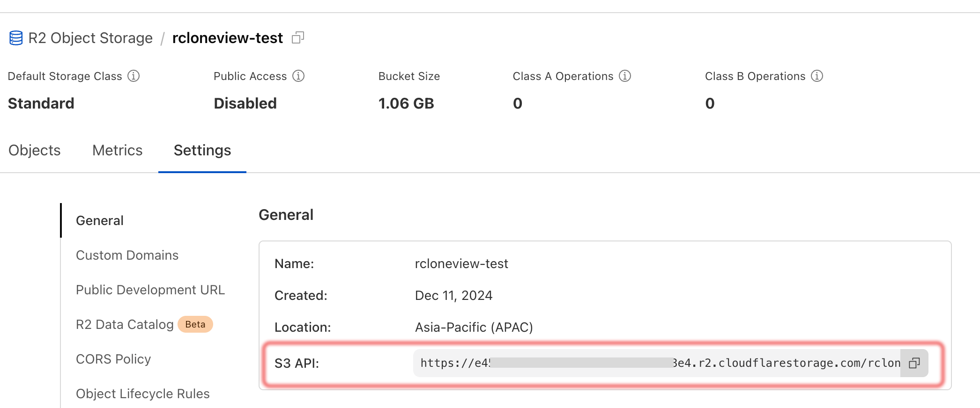Click the General section heading
Image resolution: width=980 pixels, height=408 pixels.
(286, 215)
